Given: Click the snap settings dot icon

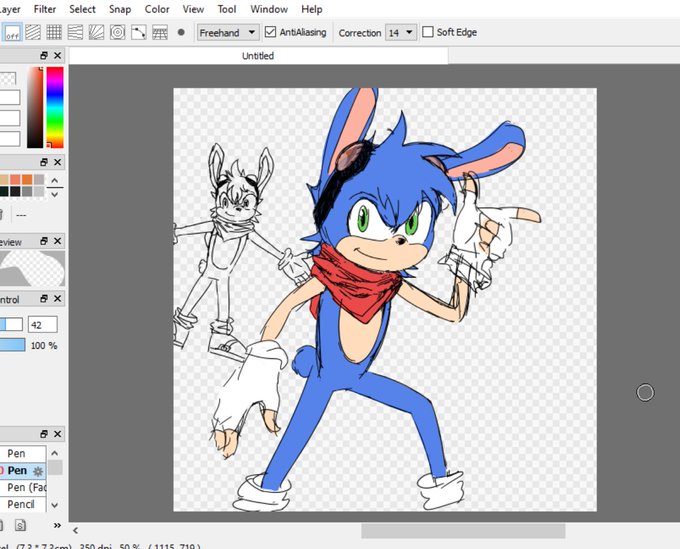Looking at the screenshot, I should tap(181, 32).
